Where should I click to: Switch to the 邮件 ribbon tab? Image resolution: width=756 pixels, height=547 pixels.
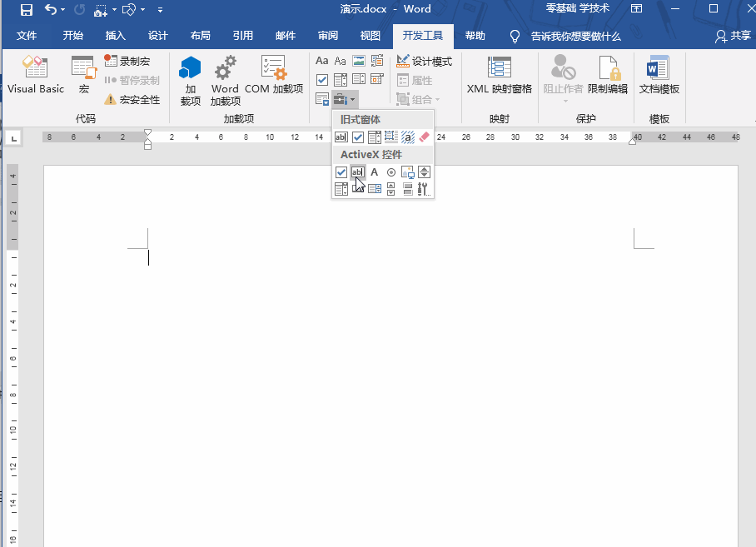[285, 36]
